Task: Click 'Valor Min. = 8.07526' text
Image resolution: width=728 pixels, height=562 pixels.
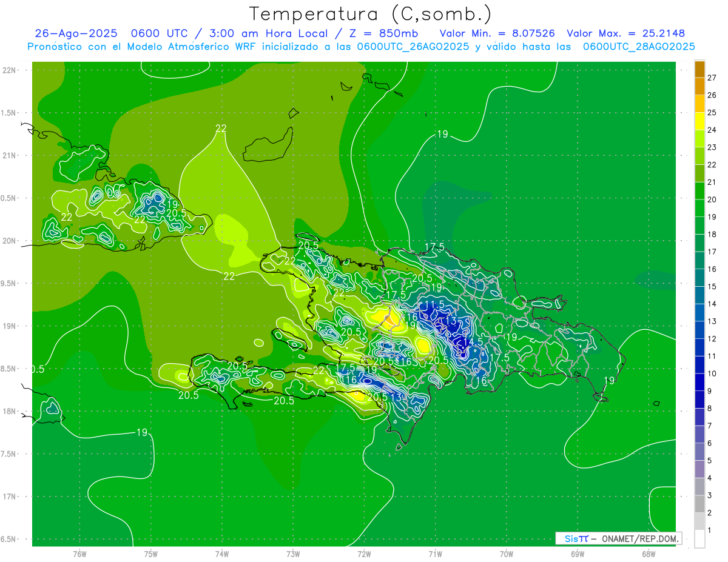Action: pyautogui.click(x=497, y=33)
